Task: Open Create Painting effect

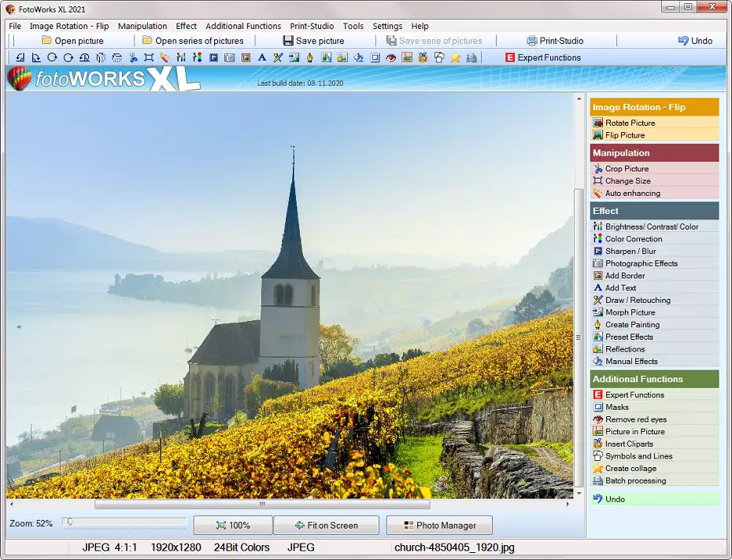Action: tap(632, 325)
